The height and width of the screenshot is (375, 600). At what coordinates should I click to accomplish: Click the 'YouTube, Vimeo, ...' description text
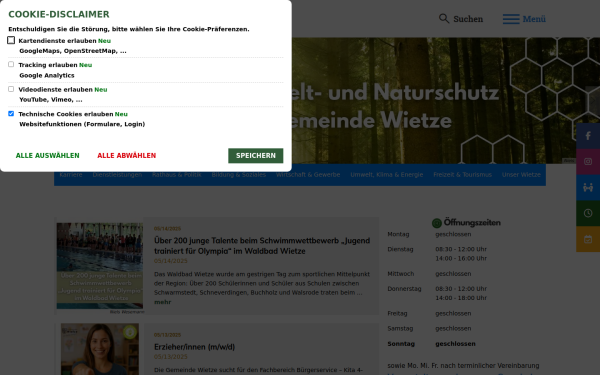(51, 99)
